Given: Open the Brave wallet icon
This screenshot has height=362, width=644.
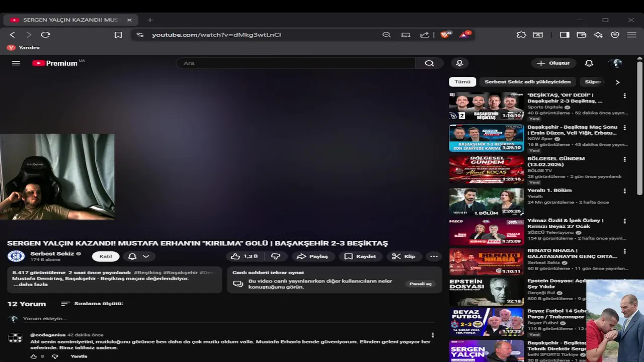Looking at the screenshot, I should point(582,35).
